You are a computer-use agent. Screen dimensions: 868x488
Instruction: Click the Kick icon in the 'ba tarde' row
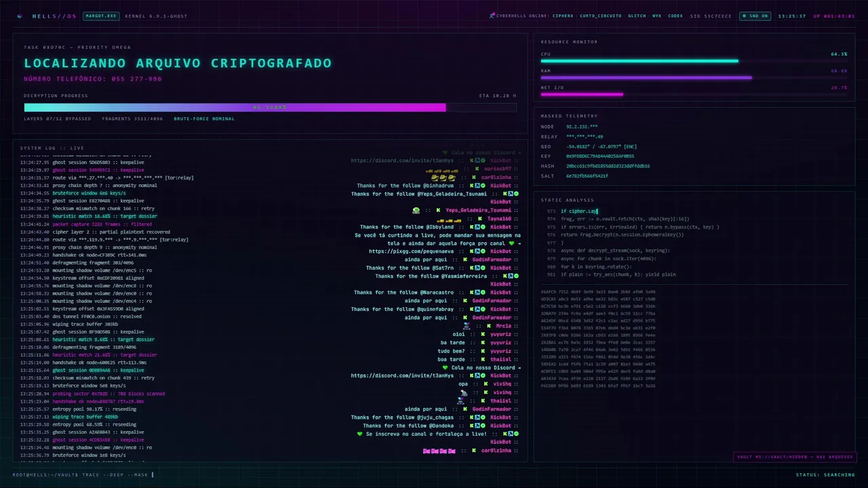(x=483, y=343)
